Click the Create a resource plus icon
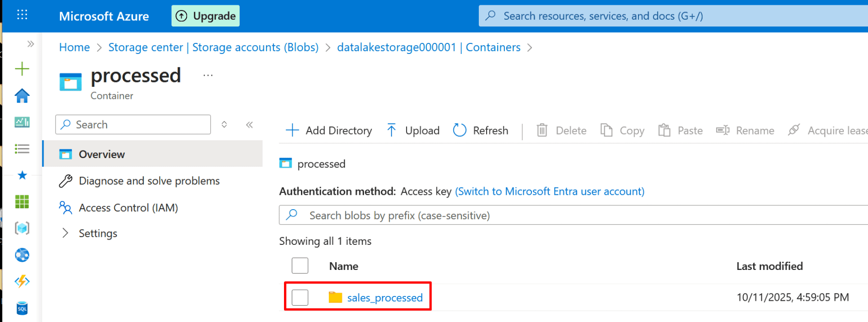Image resolution: width=868 pixels, height=322 pixels. click(22, 69)
